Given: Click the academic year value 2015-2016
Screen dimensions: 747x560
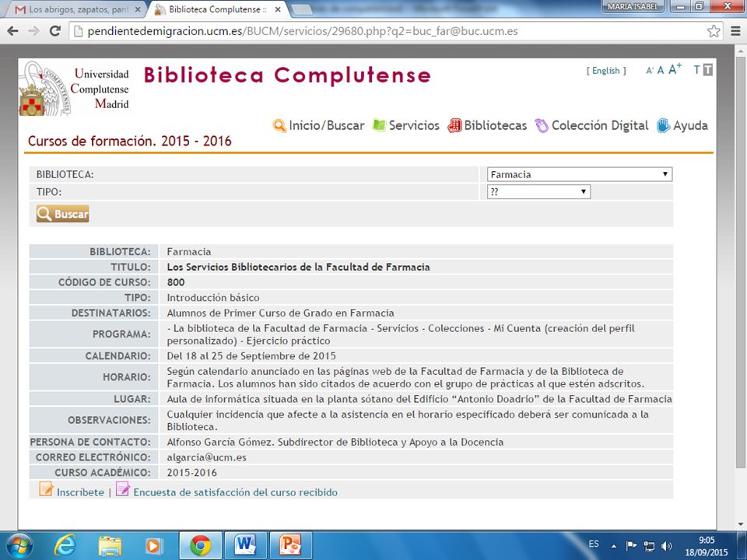Looking at the screenshot, I should pos(192,473).
